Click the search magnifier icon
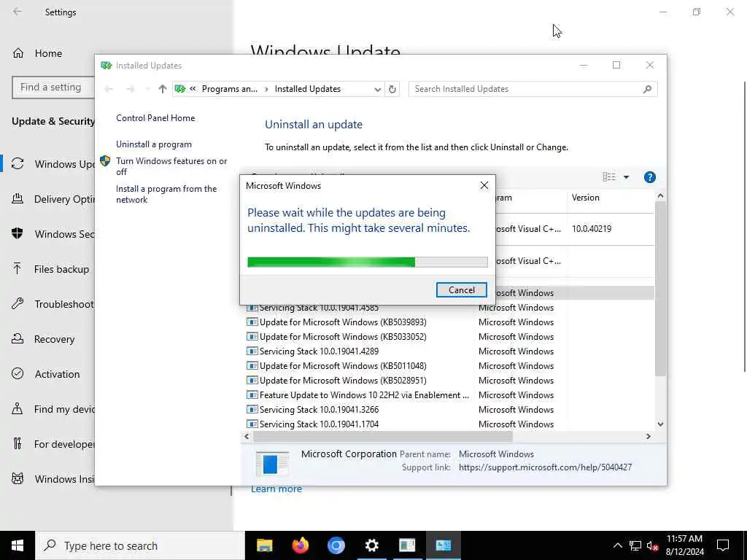Viewport: 747px width, 560px height. click(x=647, y=89)
